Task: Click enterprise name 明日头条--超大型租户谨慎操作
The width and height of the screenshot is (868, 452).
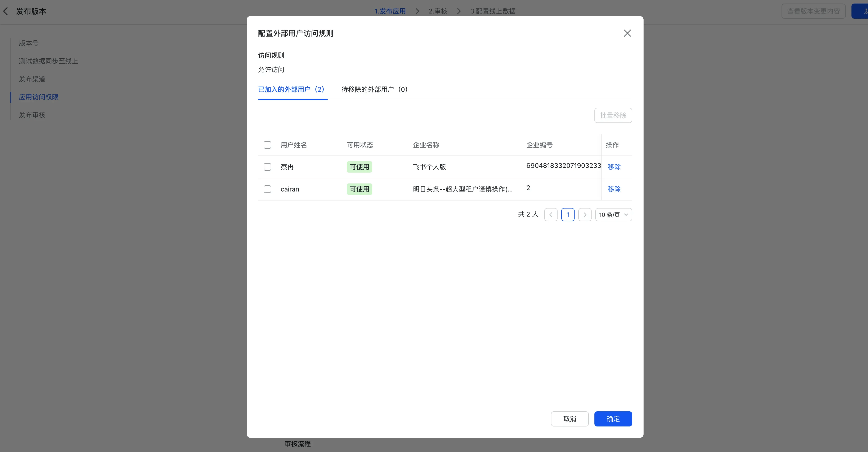Action: coord(463,189)
